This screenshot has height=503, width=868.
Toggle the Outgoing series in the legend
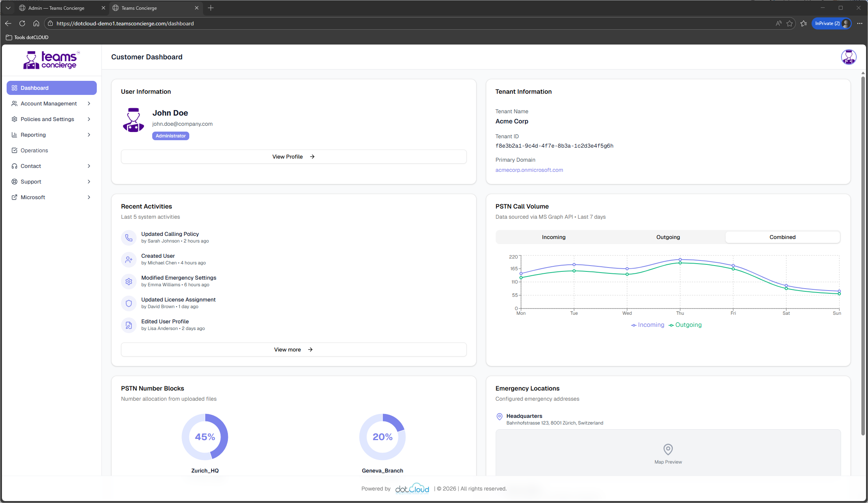pyautogui.click(x=685, y=325)
